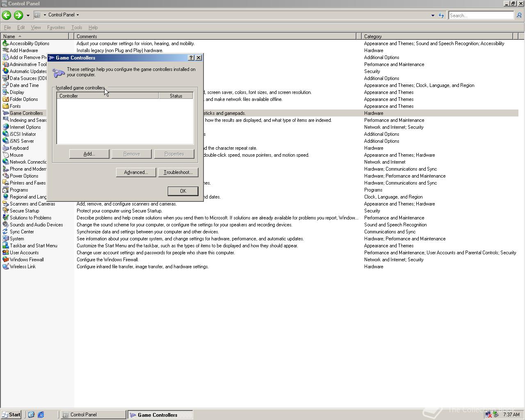The height and width of the screenshot is (420, 525).
Task: Click the Advanced... button
Action: 136,172
